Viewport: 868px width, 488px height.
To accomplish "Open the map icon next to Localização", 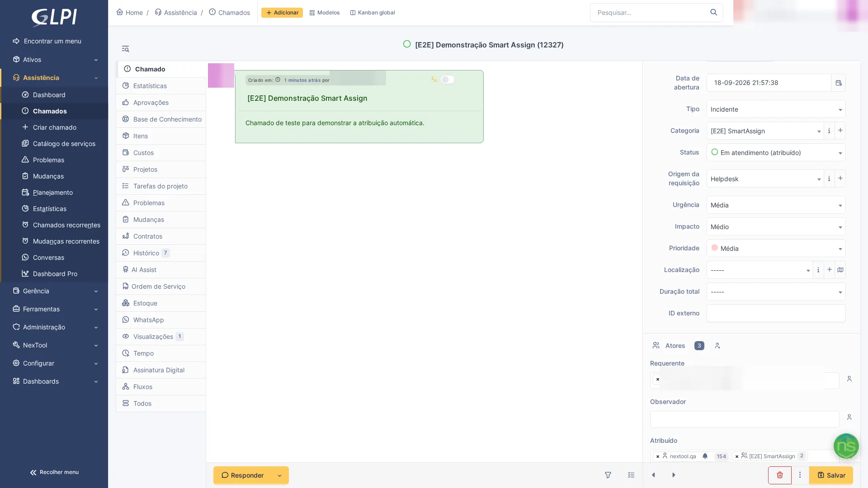I will [x=840, y=270].
